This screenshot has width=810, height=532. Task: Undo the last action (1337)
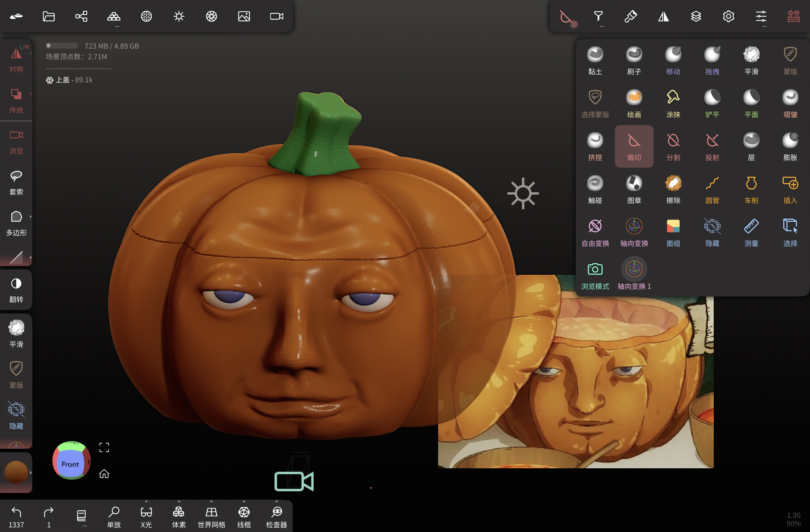[x=16, y=516]
